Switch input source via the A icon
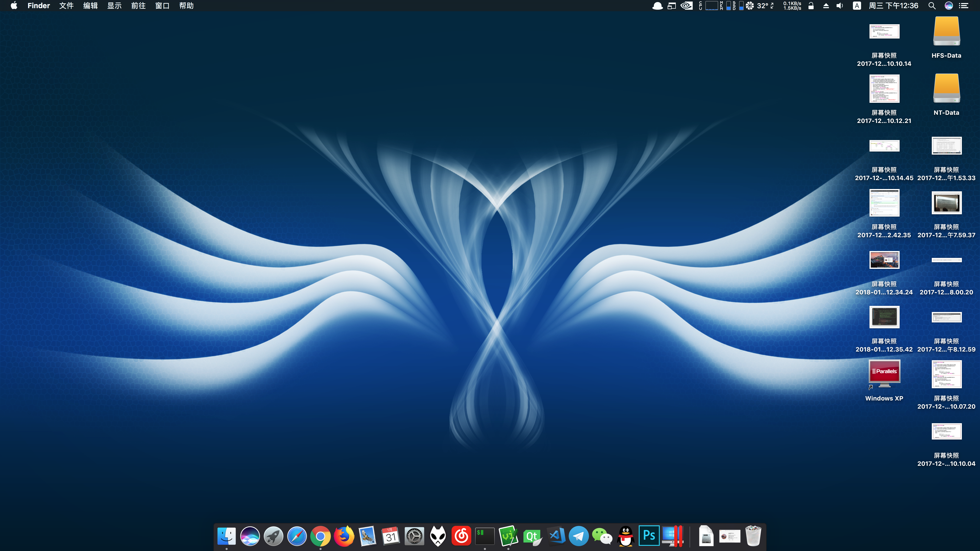 click(857, 6)
